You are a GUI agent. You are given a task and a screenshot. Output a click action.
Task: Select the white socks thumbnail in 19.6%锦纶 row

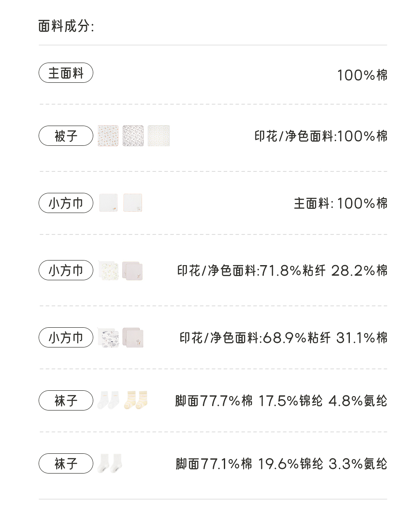point(110,463)
